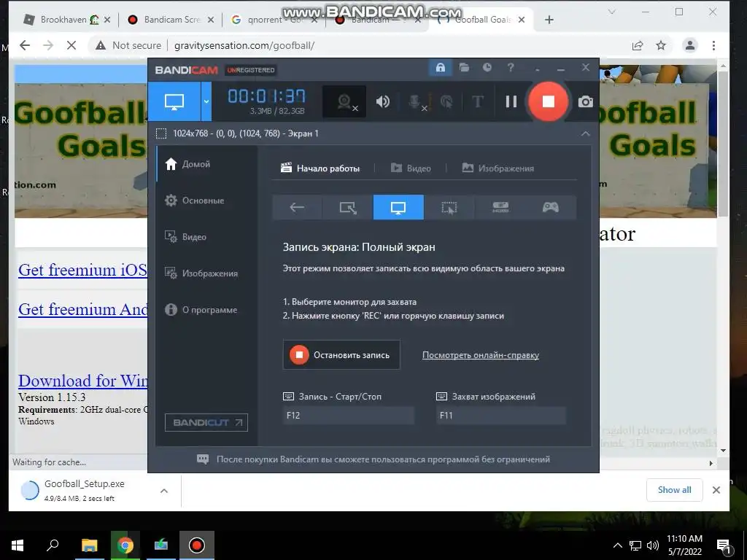Pause the Bandicam recording
Viewport: 747px width, 560px height.
pos(511,101)
